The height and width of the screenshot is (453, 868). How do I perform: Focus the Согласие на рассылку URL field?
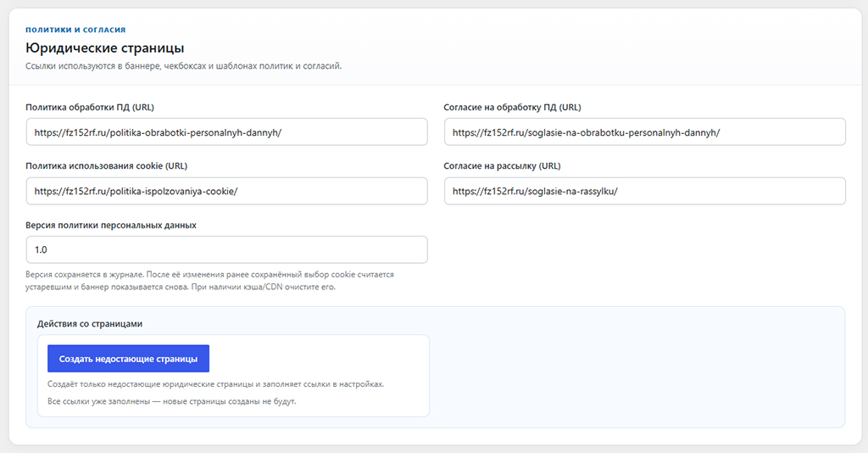(x=645, y=191)
